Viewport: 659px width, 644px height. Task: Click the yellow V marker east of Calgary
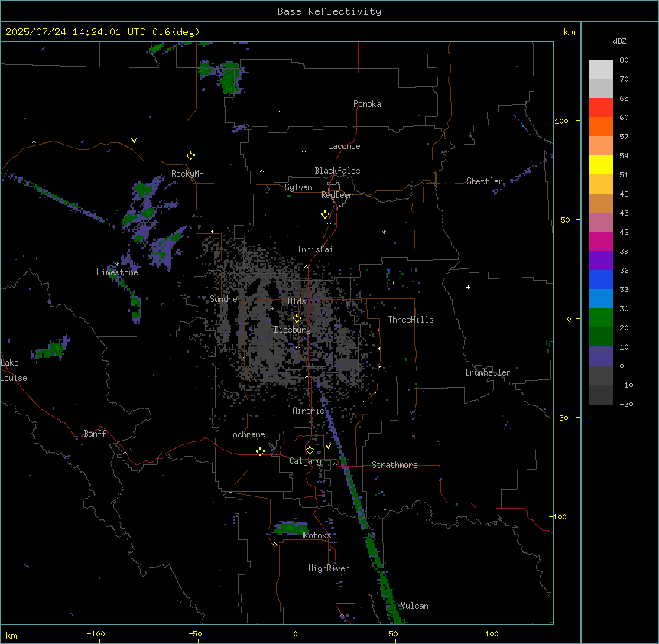(328, 447)
